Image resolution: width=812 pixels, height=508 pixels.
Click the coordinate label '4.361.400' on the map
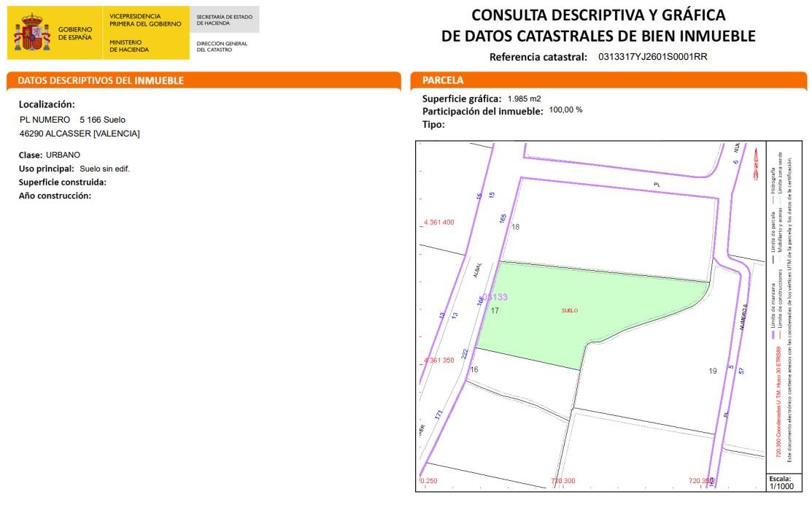pyautogui.click(x=438, y=222)
